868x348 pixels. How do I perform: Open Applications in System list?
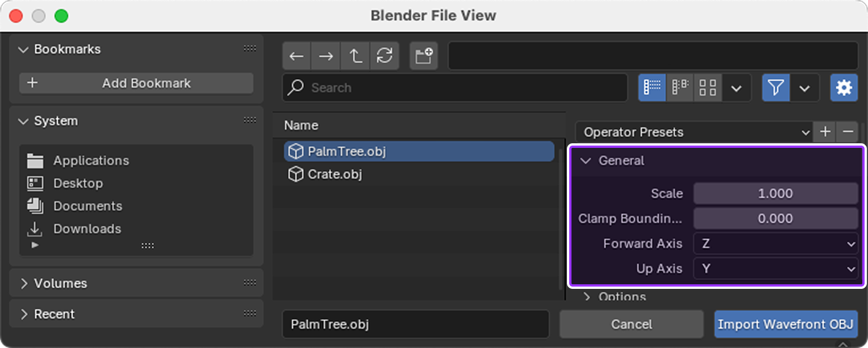click(x=91, y=160)
